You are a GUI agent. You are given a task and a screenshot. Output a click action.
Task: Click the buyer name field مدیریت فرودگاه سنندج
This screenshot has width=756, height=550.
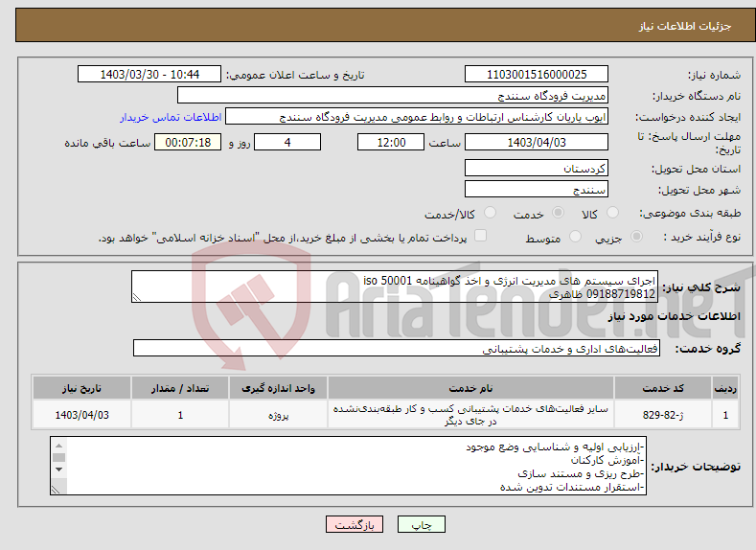(x=393, y=96)
